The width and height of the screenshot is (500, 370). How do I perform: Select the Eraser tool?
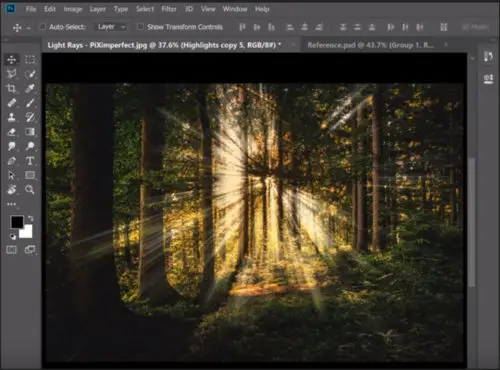(11, 132)
